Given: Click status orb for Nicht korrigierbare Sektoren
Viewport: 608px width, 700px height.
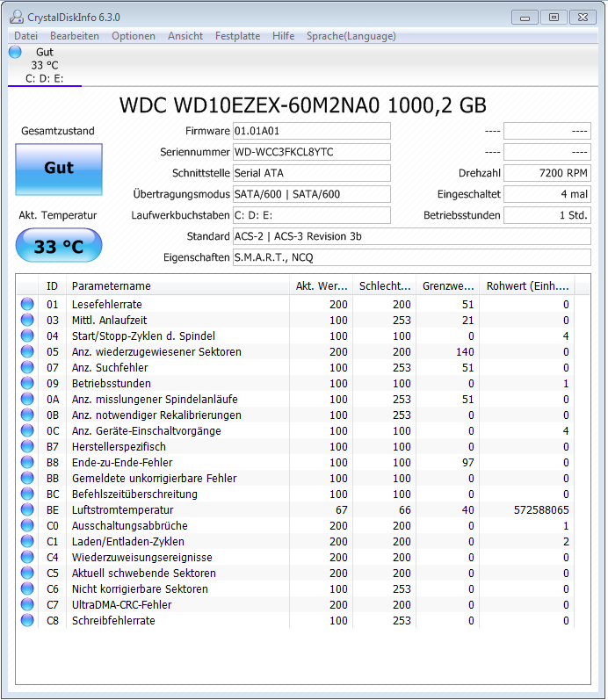Looking at the screenshot, I should pos(27,588).
